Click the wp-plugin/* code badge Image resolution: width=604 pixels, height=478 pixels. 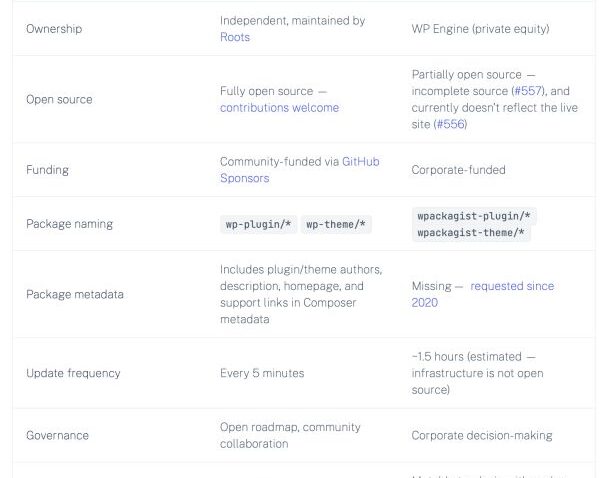pos(258,224)
